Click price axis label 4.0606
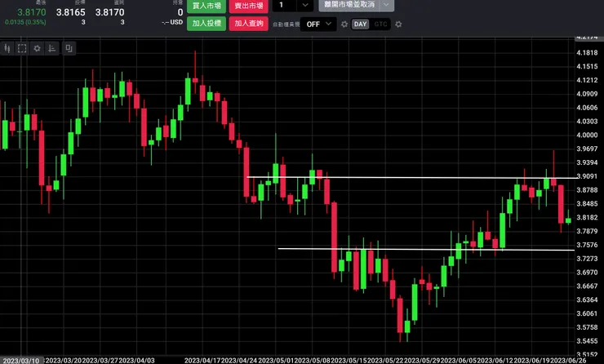 pos(587,108)
